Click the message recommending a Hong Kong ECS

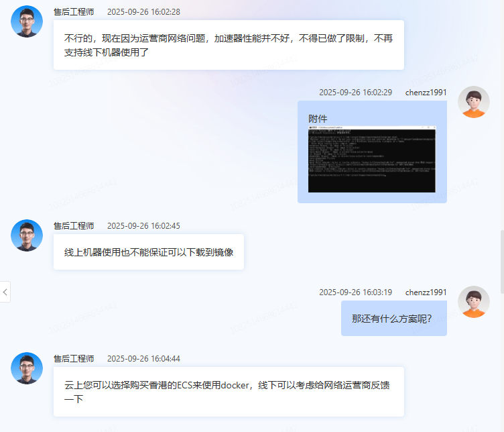point(228,392)
